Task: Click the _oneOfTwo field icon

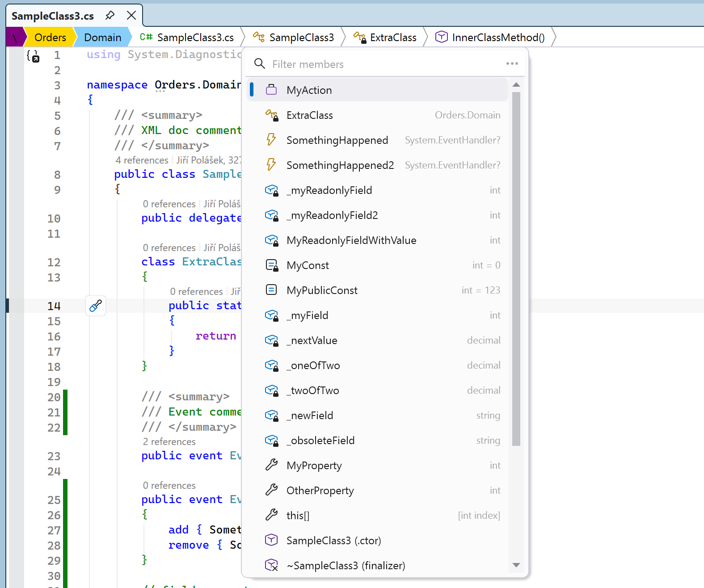Action: [271, 365]
